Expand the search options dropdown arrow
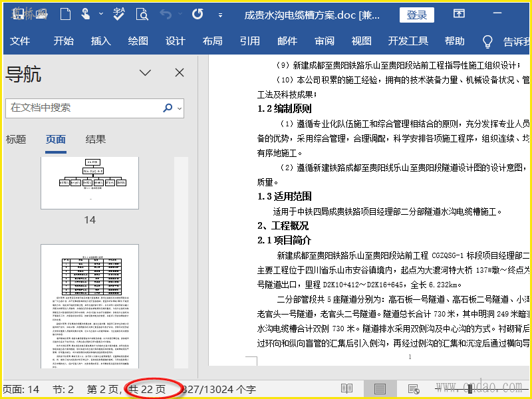Image resolution: width=532 pixels, height=399 pixels. tap(180, 108)
